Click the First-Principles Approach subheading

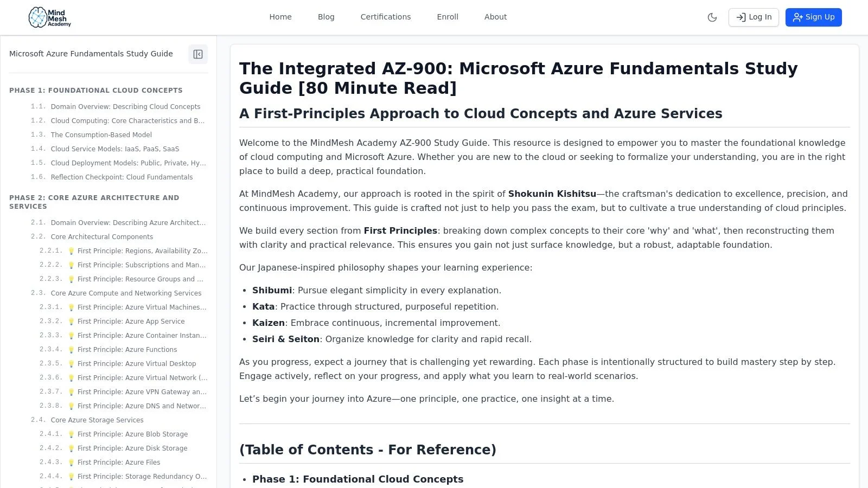click(x=481, y=113)
